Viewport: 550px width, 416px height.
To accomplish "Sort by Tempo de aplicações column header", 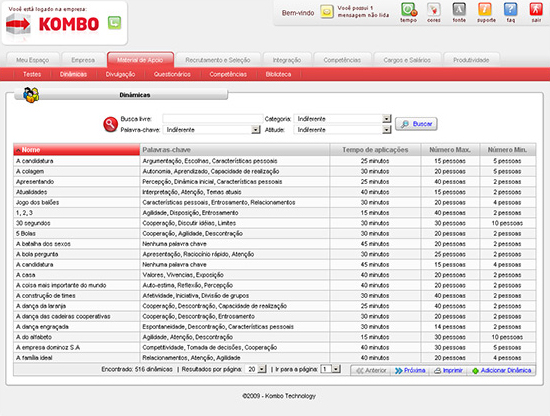I will pyautogui.click(x=375, y=150).
